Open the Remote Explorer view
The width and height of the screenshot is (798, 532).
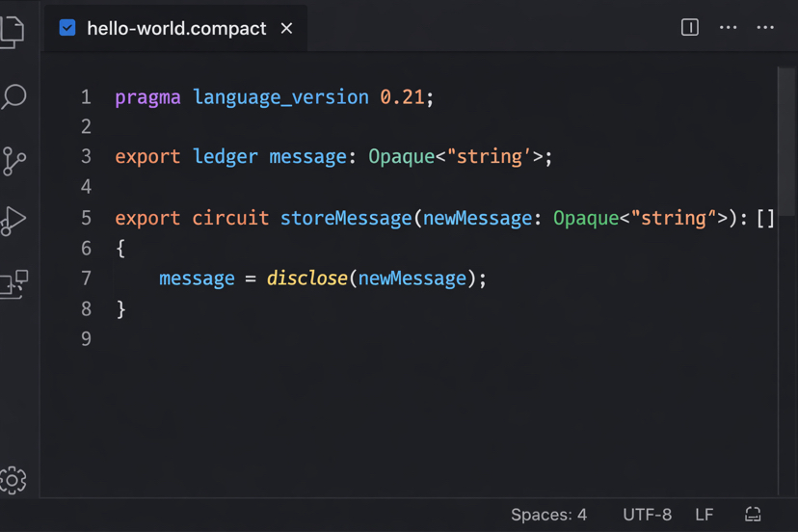(13, 284)
